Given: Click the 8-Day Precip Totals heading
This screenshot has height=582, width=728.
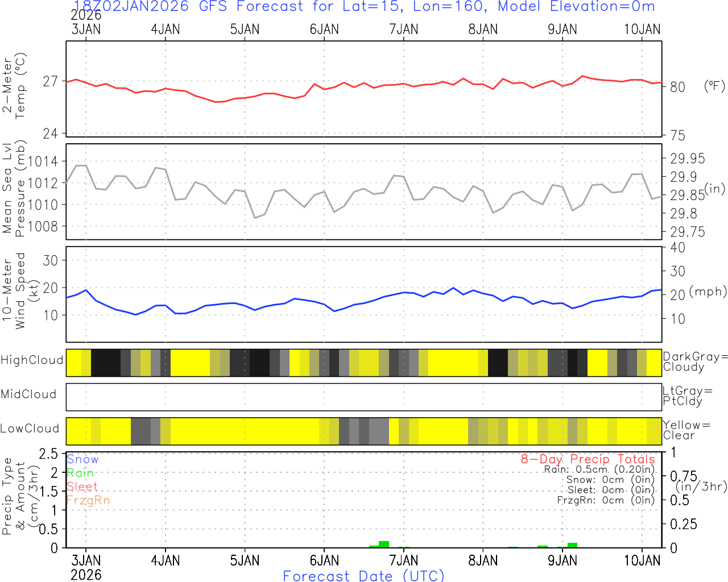Looking at the screenshot, I should [x=588, y=459].
